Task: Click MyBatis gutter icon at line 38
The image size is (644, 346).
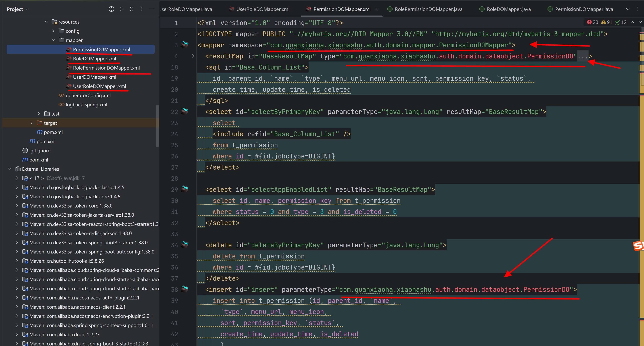Action: [184, 289]
